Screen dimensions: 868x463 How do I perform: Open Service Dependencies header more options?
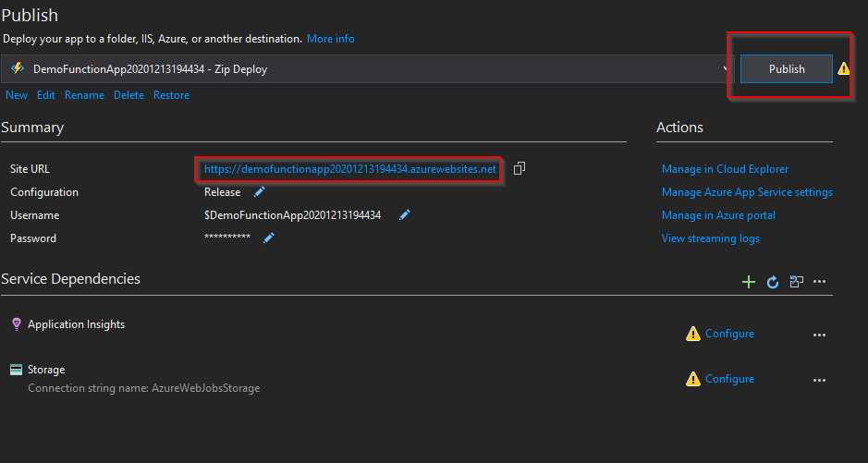coord(820,282)
